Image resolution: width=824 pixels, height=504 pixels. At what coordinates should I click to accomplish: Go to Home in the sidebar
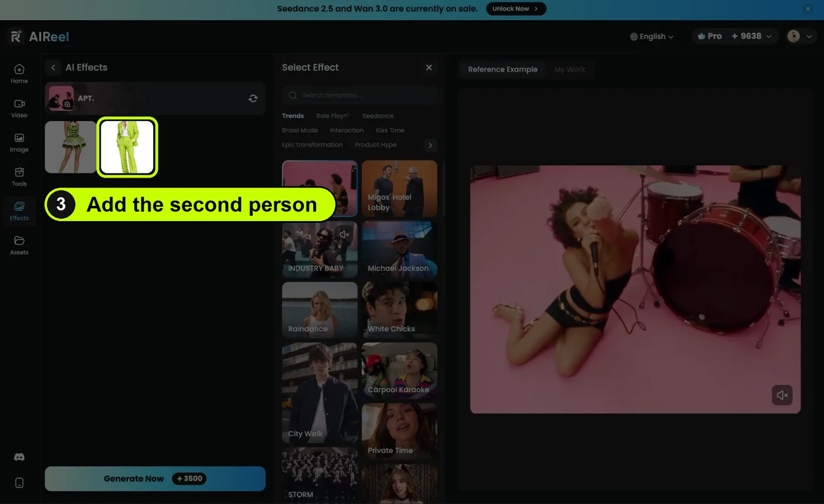19,74
